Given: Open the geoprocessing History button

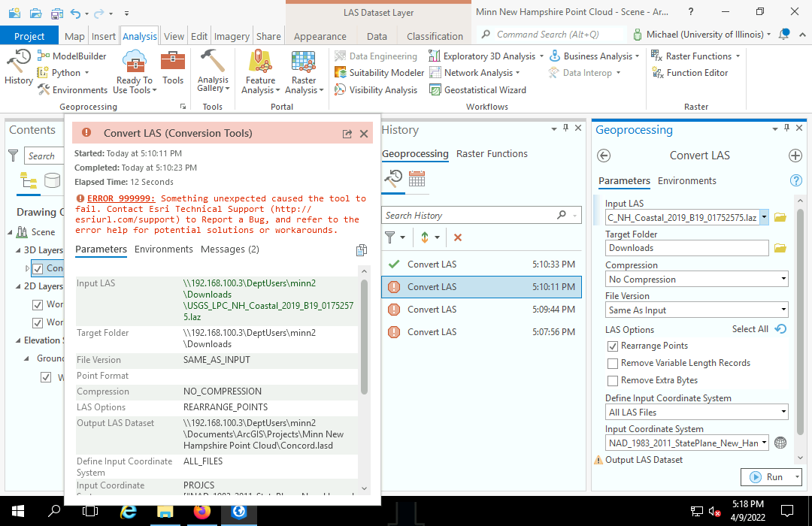Looking at the screenshot, I should pos(19,68).
